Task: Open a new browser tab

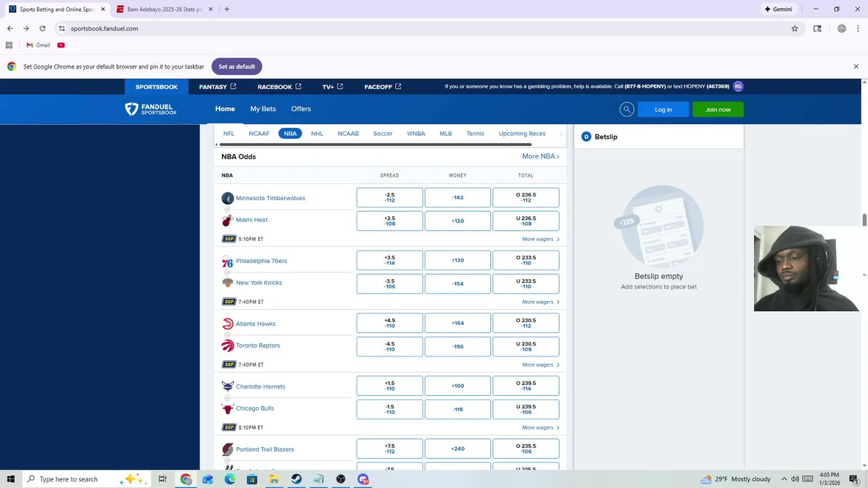Action: tap(226, 9)
